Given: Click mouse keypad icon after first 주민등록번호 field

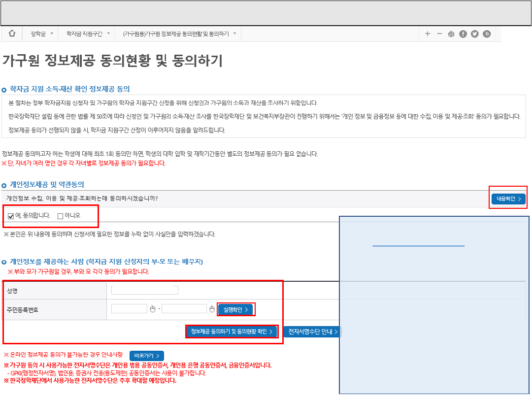Looking at the screenshot, I should (x=153, y=309).
